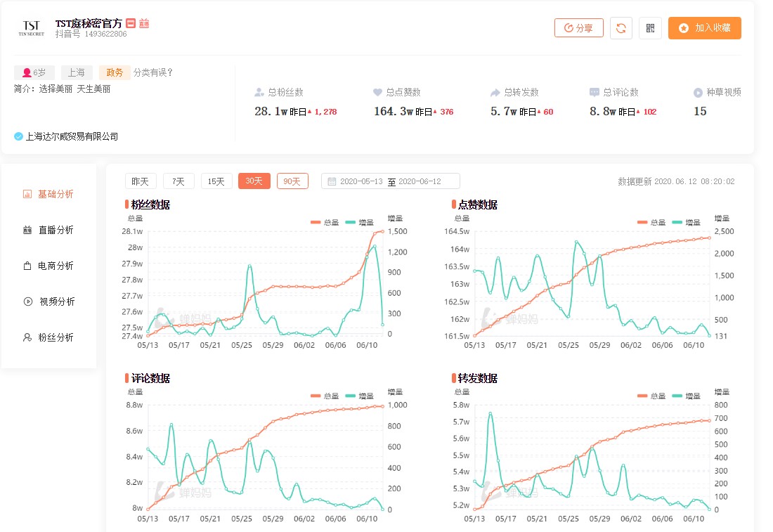Click the 种草视频 count 15
The height and width of the screenshot is (532, 773).
700,112
